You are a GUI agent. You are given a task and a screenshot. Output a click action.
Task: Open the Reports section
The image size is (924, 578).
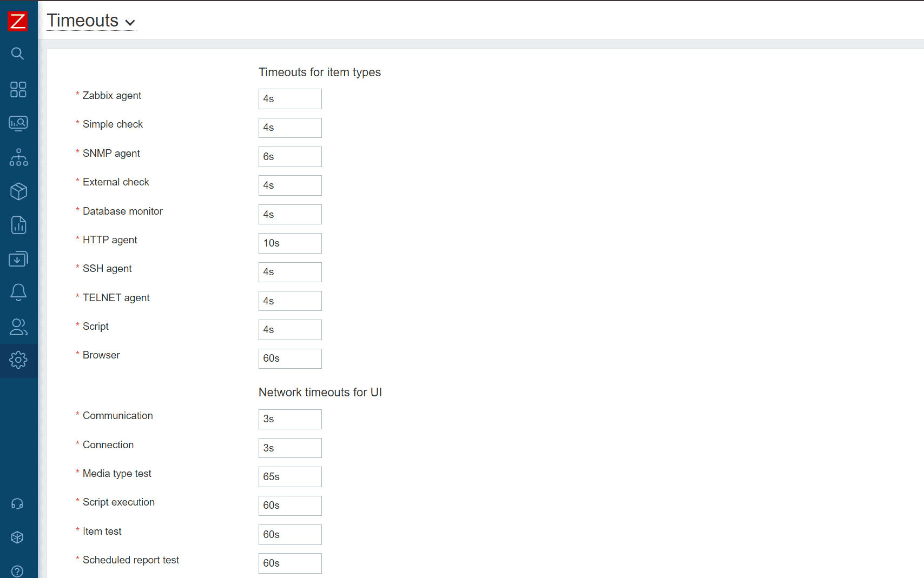pyautogui.click(x=18, y=225)
